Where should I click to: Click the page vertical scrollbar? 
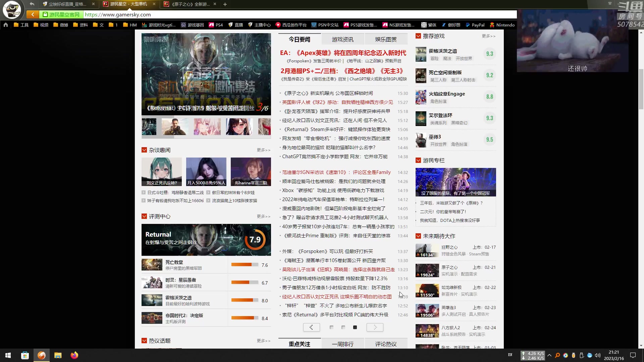click(x=641, y=89)
